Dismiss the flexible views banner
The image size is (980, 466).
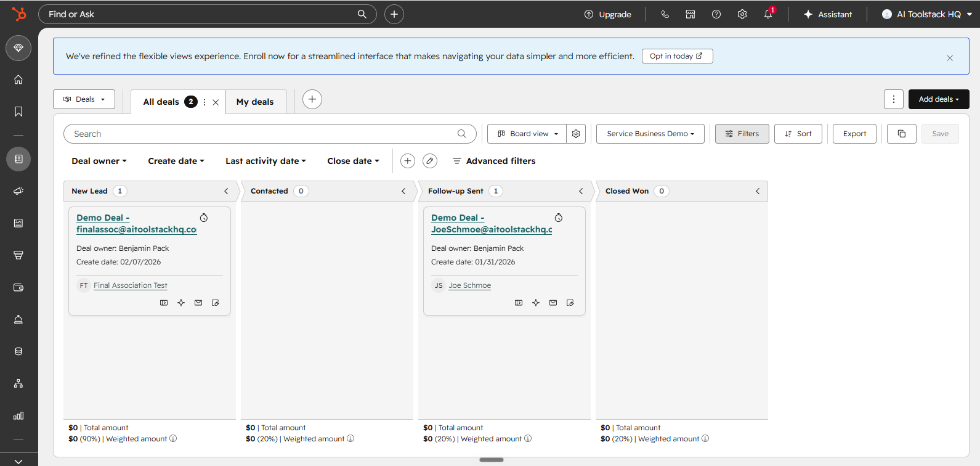point(950,58)
